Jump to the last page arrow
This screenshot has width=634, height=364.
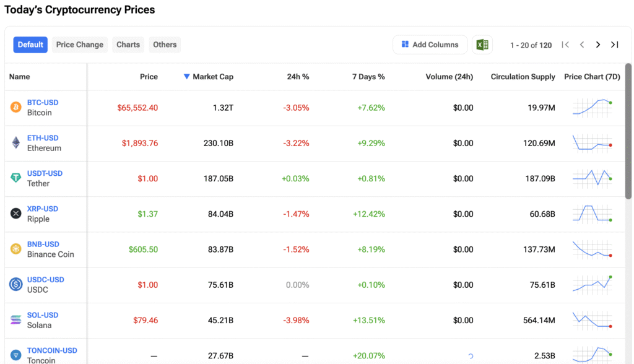coord(614,45)
